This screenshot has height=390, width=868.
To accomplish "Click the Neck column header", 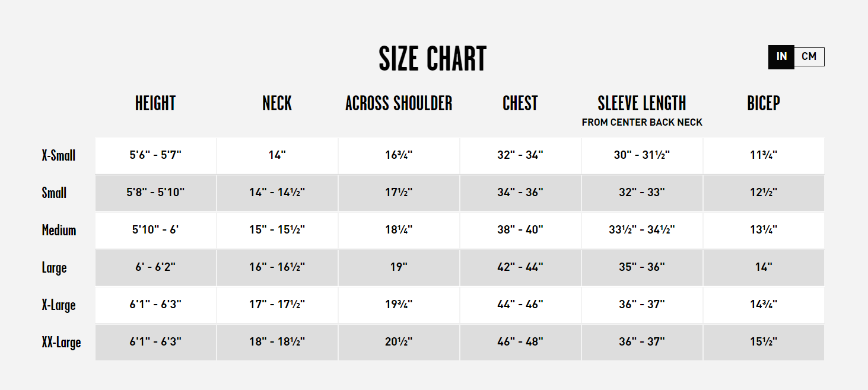I will click(277, 104).
